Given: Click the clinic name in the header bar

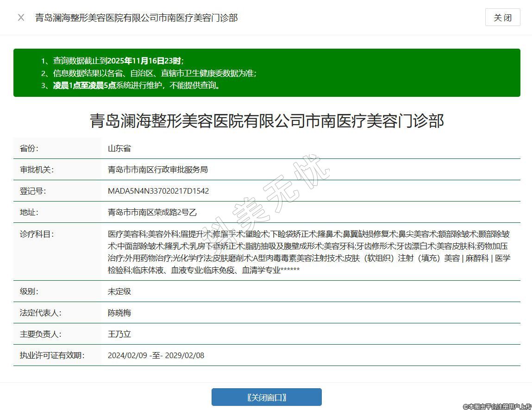Looking at the screenshot, I should pos(136,18).
